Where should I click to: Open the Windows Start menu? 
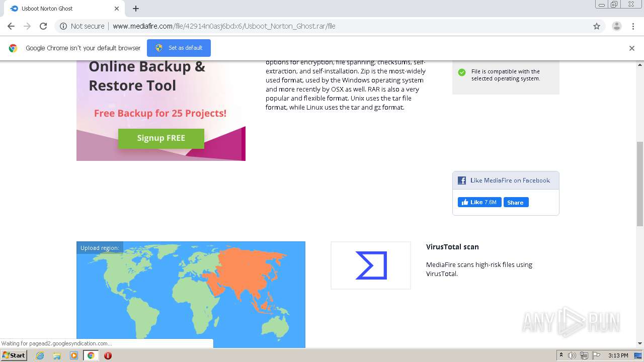[x=14, y=355]
